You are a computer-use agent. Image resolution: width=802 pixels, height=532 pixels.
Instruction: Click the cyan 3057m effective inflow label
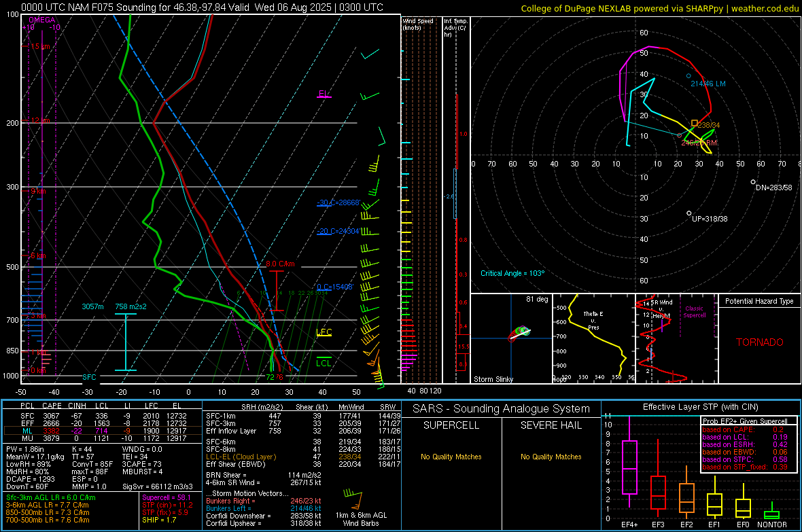[92, 306]
